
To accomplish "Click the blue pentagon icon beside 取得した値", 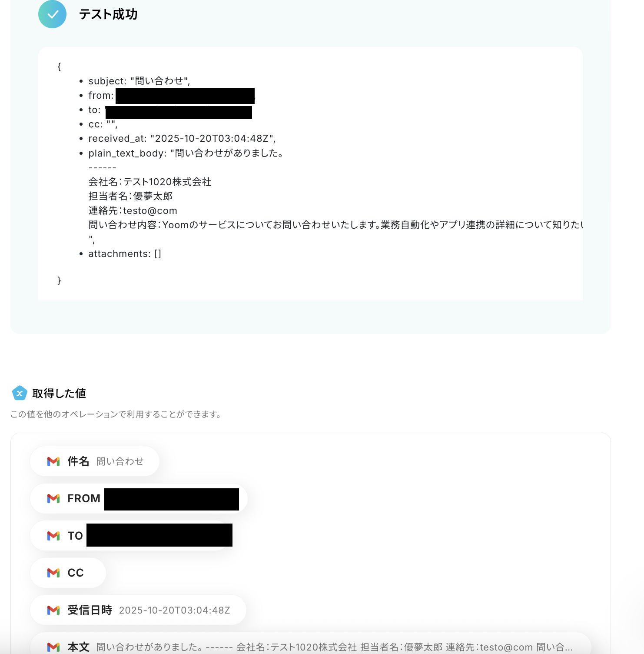I will coord(20,393).
